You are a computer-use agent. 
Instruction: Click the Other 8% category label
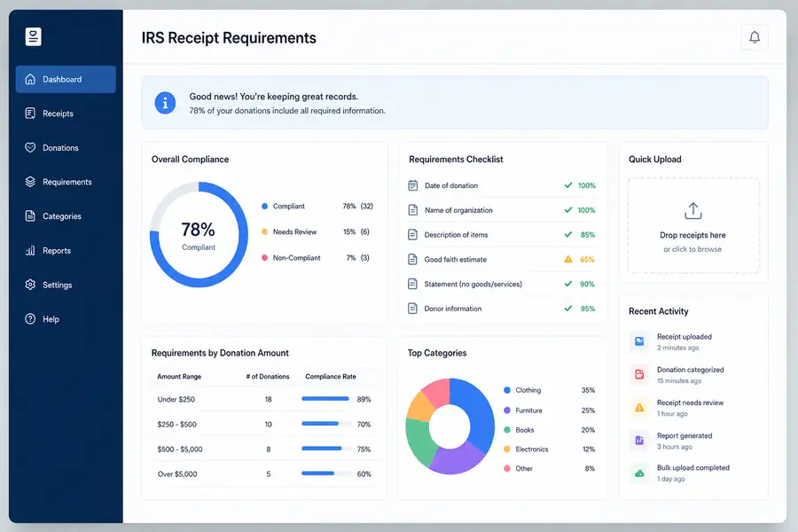(x=524, y=468)
